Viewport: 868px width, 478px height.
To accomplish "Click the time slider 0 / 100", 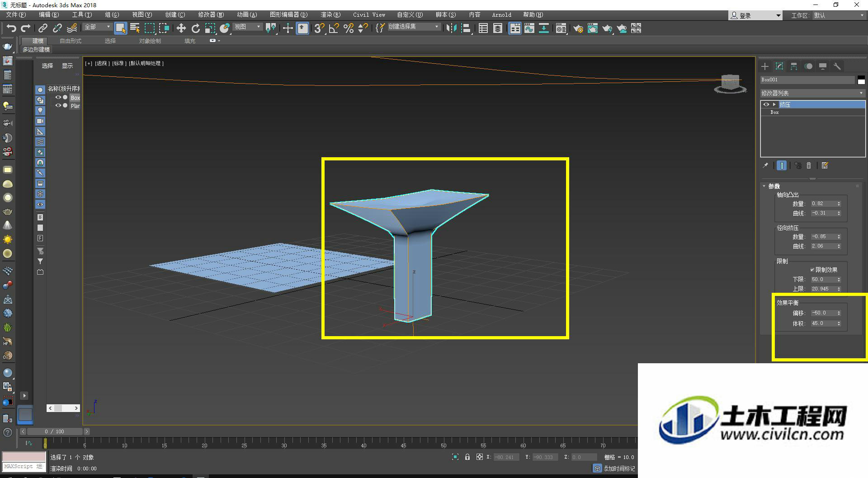I will click(54, 431).
